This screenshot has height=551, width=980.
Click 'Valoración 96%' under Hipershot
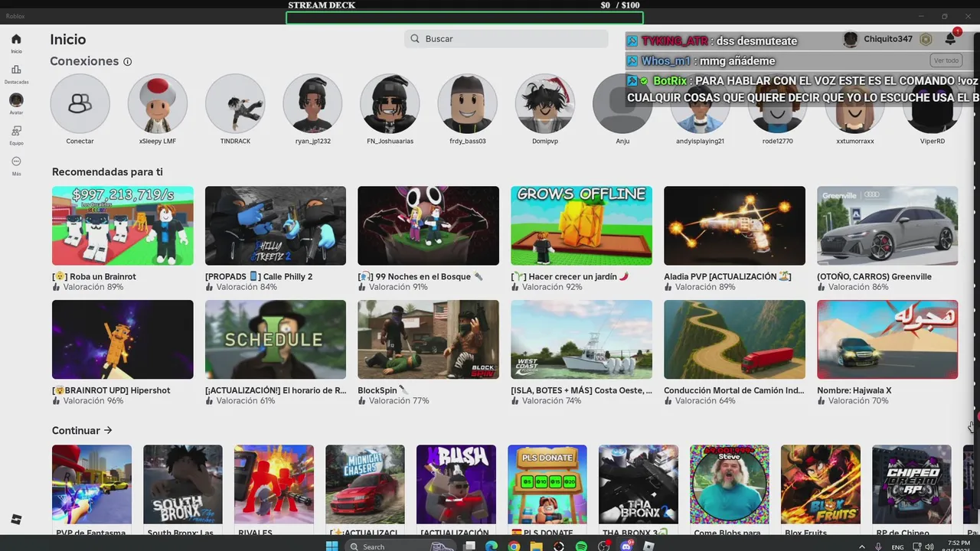(93, 401)
